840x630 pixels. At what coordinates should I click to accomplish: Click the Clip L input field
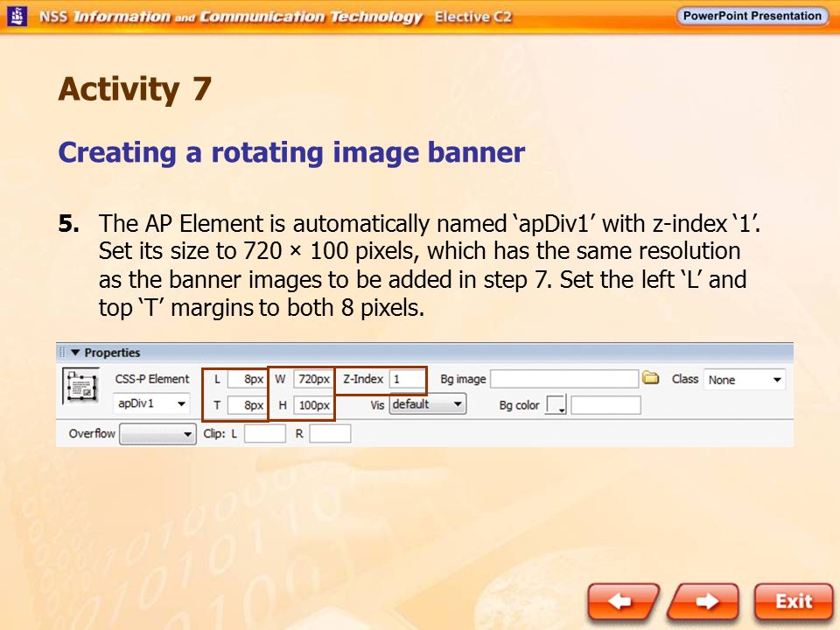[264, 433]
